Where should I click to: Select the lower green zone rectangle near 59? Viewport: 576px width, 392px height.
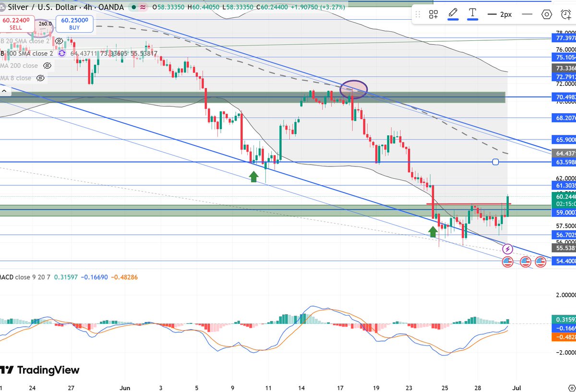[276, 210]
